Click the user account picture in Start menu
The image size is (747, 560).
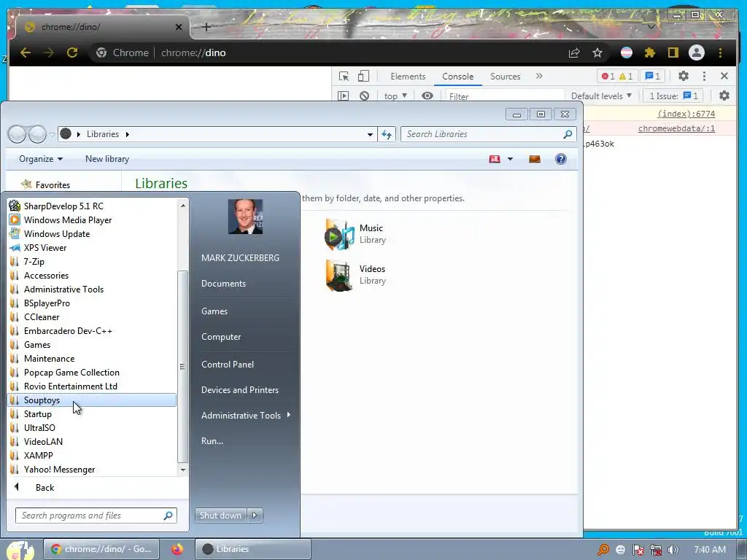click(x=245, y=217)
